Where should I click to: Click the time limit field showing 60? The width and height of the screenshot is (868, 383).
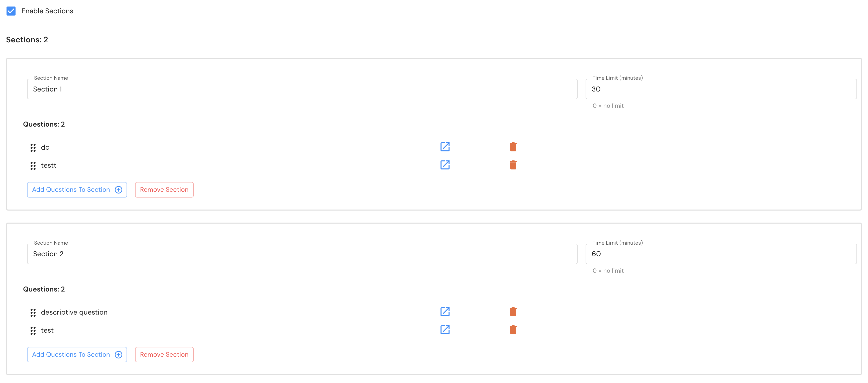tap(721, 254)
